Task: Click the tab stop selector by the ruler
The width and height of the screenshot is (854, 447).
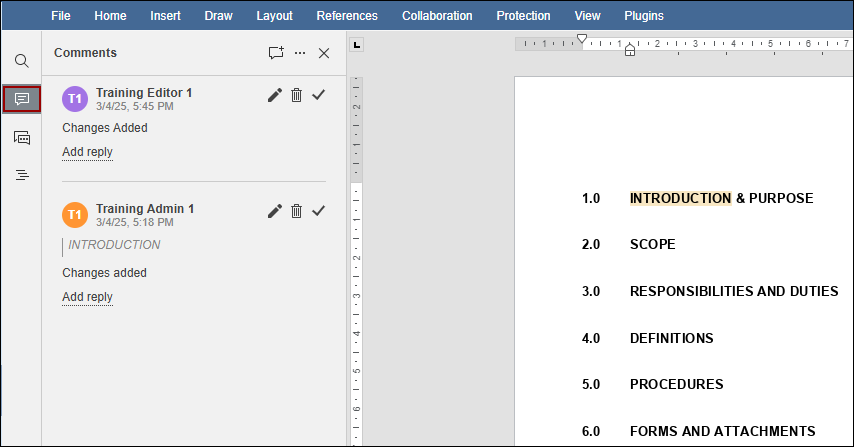Action: (358, 44)
